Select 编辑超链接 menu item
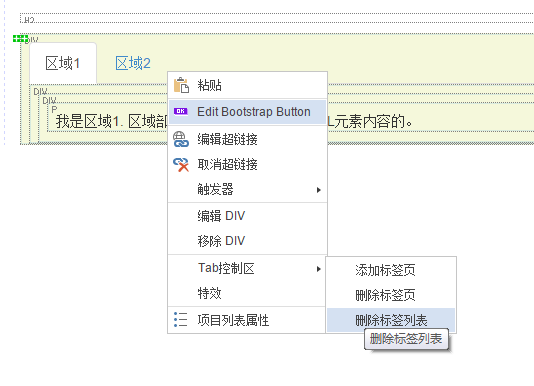 tap(248, 139)
